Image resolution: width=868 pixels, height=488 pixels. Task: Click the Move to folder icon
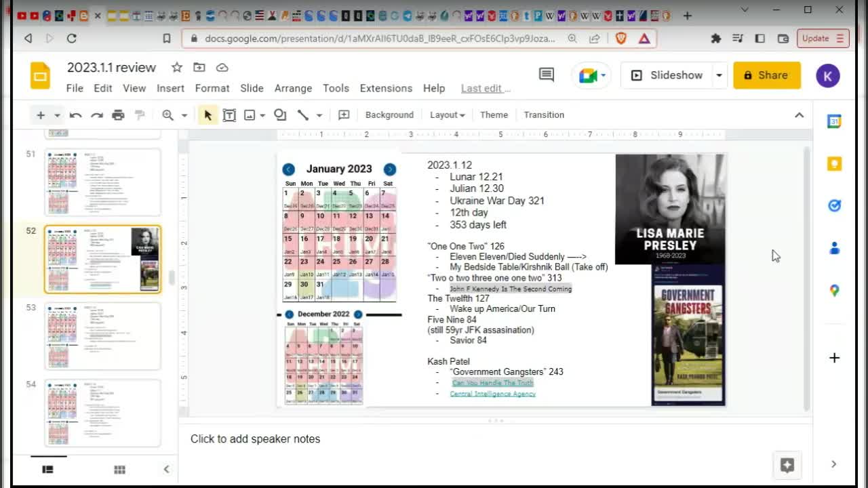199,67
